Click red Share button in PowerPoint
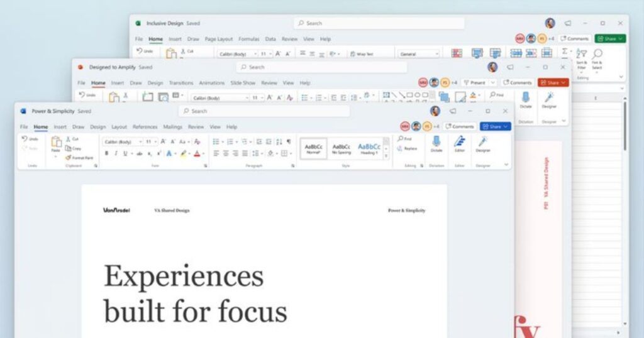The height and width of the screenshot is (338, 644). click(x=553, y=82)
